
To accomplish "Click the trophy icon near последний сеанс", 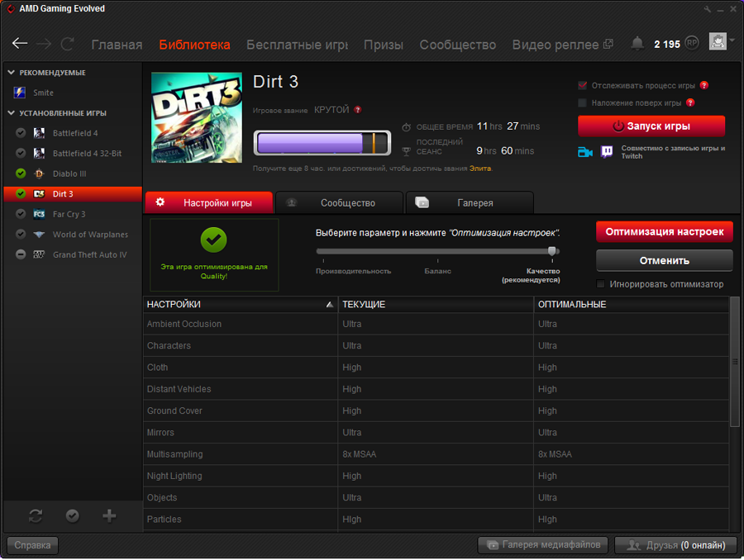I will point(406,151).
